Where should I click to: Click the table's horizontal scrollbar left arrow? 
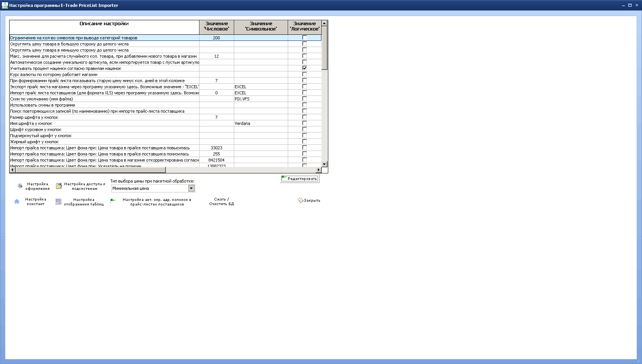pos(13,170)
